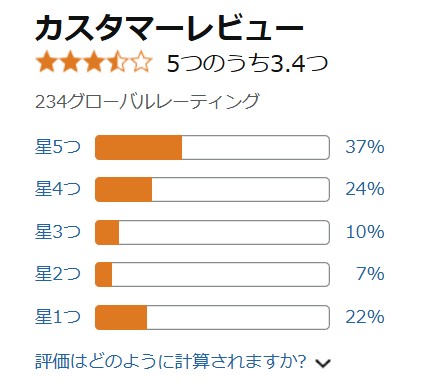Click the star rating icons

94,62
